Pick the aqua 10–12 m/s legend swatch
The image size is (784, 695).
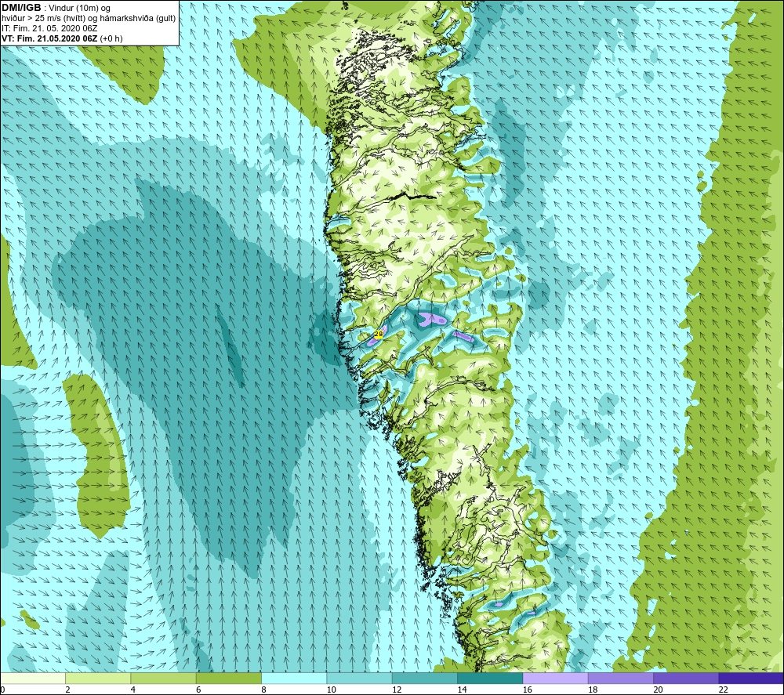[359, 678]
